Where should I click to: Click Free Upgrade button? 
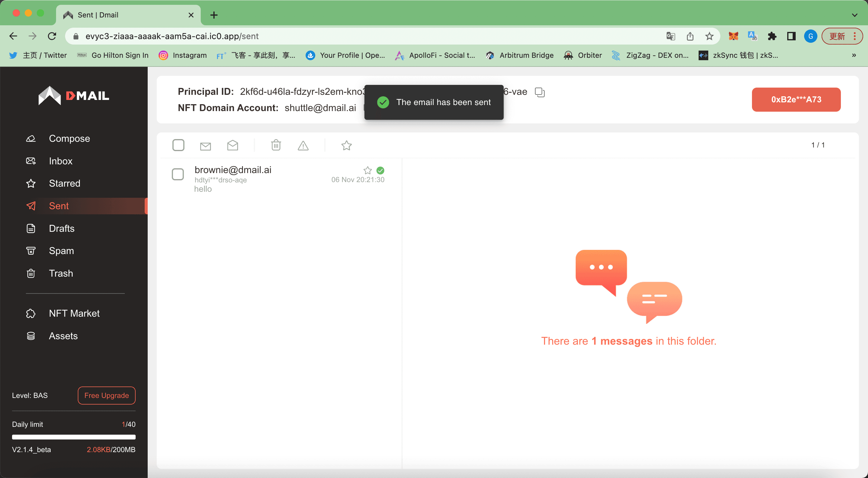(106, 395)
